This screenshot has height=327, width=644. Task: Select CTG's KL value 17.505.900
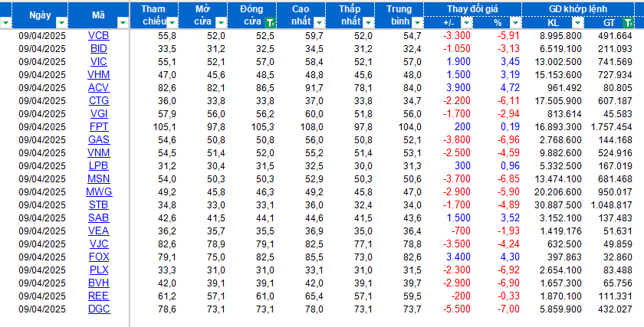tap(558, 100)
